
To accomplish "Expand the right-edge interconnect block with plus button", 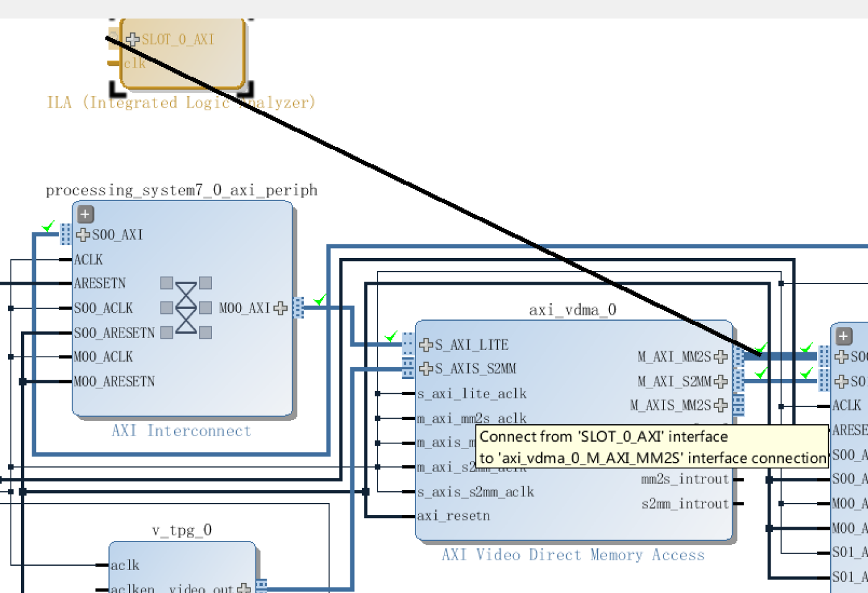I will click(x=843, y=336).
